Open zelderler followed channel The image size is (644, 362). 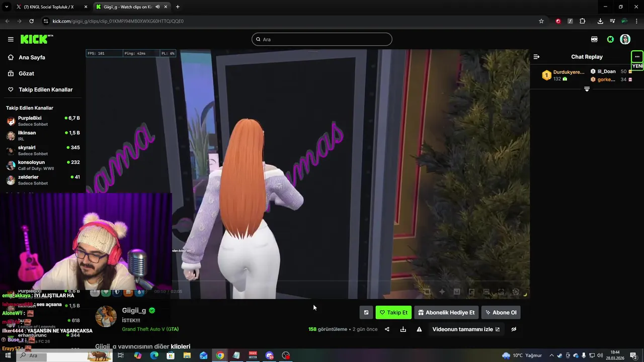click(x=43, y=179)
